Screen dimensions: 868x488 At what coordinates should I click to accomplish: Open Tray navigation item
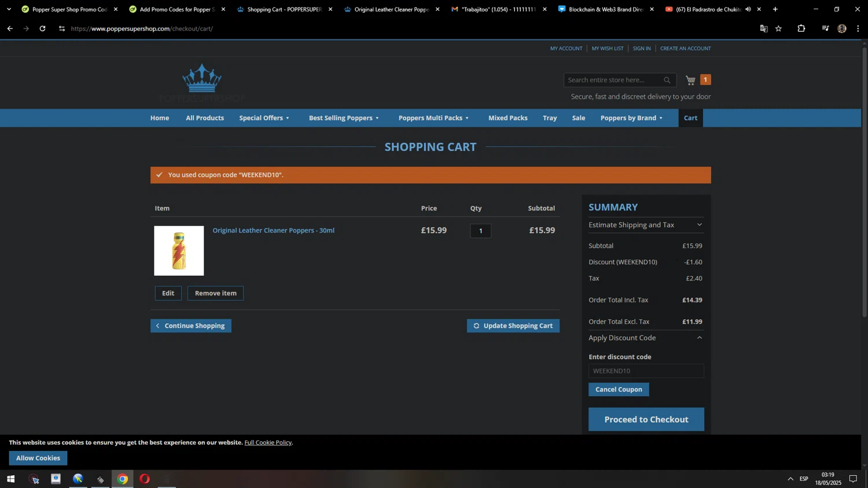click(x=550, y=118)
